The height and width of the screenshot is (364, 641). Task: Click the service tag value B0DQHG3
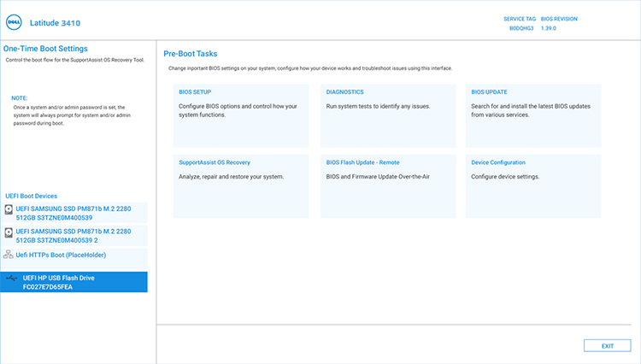click(521, 28)
